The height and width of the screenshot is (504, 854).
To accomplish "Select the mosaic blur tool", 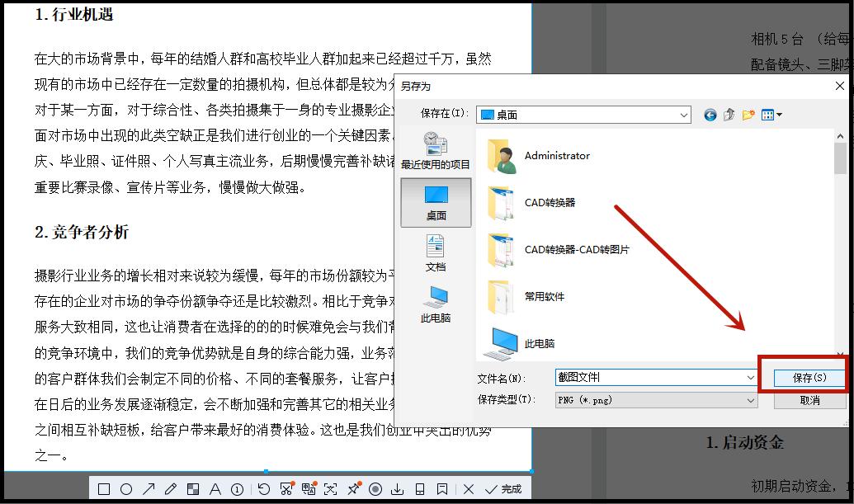I will point(192,488).
